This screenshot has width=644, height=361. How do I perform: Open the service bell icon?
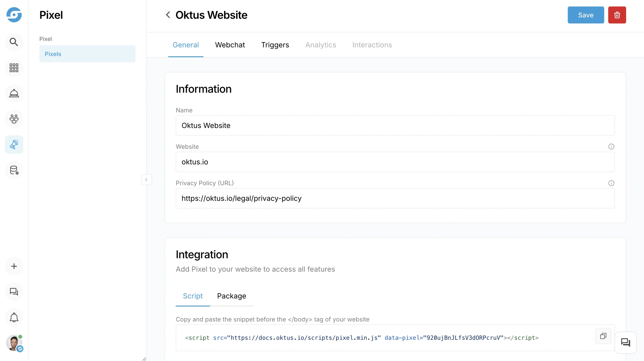14,93
